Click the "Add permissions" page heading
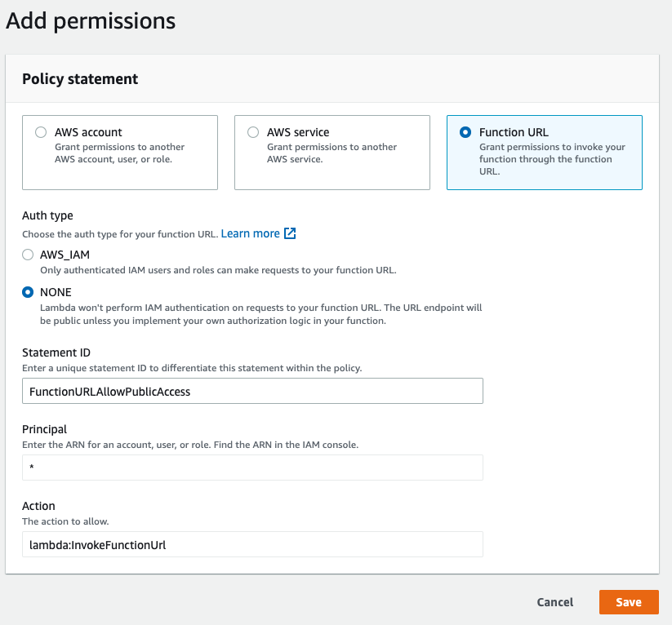672x625 pixels. tap(90, 21)
